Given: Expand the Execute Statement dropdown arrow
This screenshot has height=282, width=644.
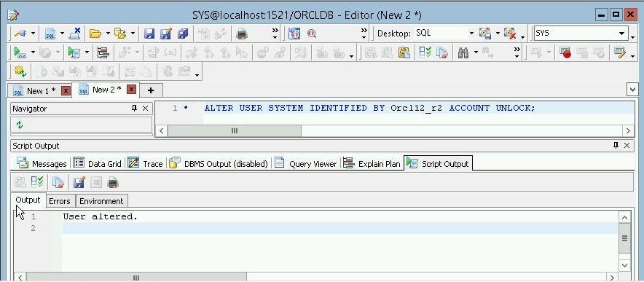Looking at the screenshot, I should click(x=33, y=52).
